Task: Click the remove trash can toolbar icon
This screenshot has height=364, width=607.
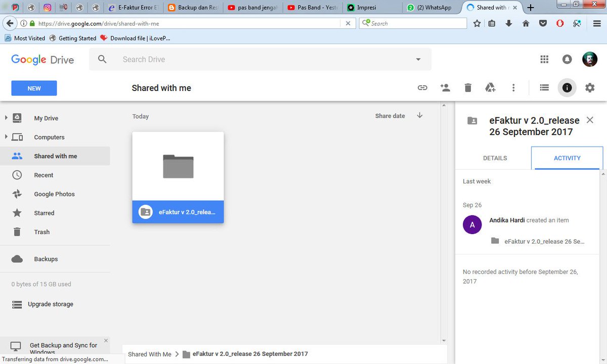Action: pos(468,87)
